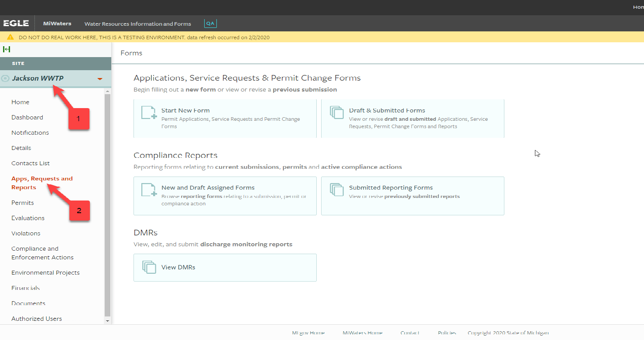
Task: Open Evaluations in the sidebar
Action: pos(28,218)
